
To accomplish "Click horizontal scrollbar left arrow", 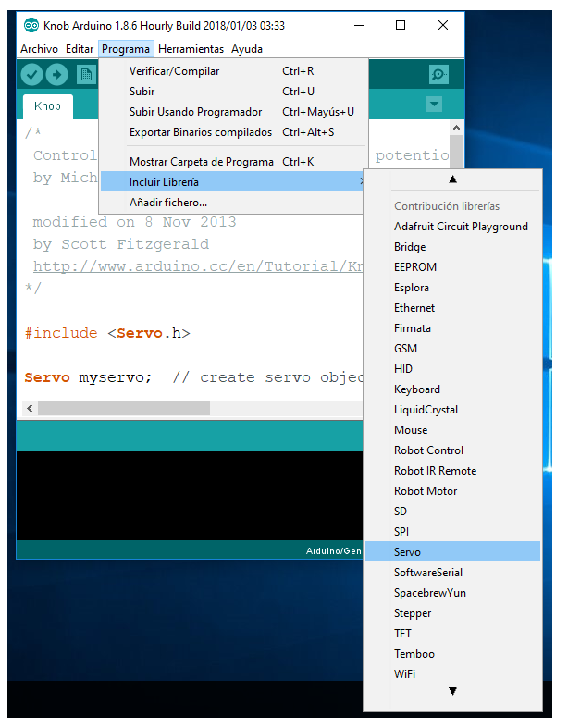I will pyautogui.click(x=31, y=409).
